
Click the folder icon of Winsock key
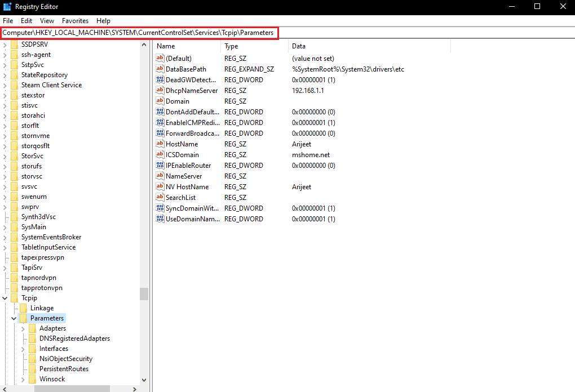(x=33, y=379)
